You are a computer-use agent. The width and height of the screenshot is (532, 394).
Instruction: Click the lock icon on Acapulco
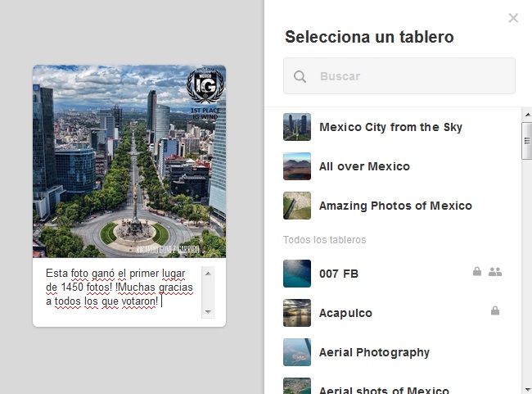(x=495, y=310)
